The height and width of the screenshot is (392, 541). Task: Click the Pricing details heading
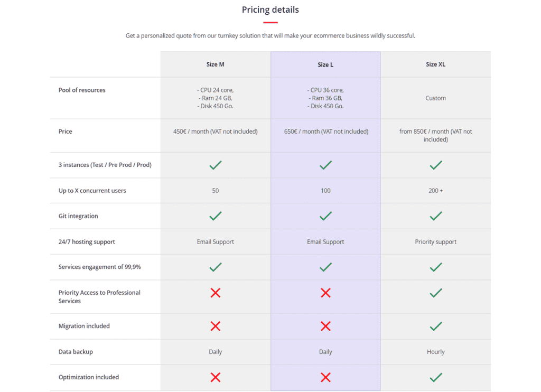point(270,10)
